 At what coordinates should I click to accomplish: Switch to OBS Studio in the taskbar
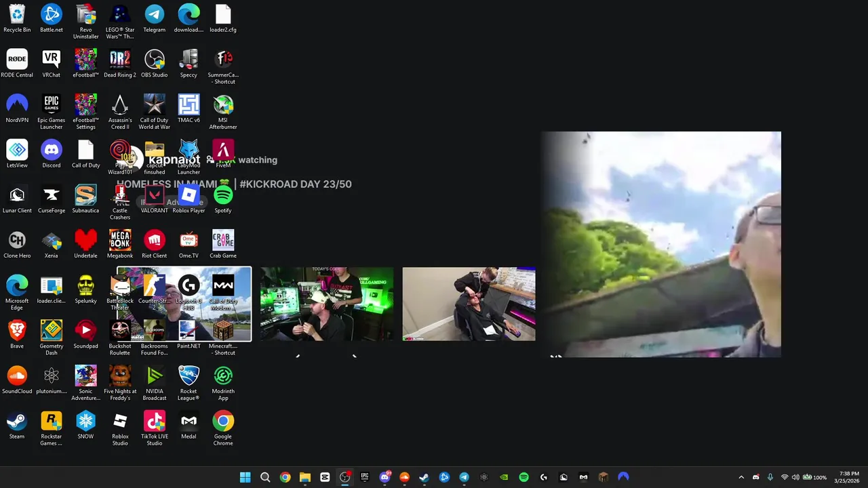pyautogui.click(x=345, y=477)
